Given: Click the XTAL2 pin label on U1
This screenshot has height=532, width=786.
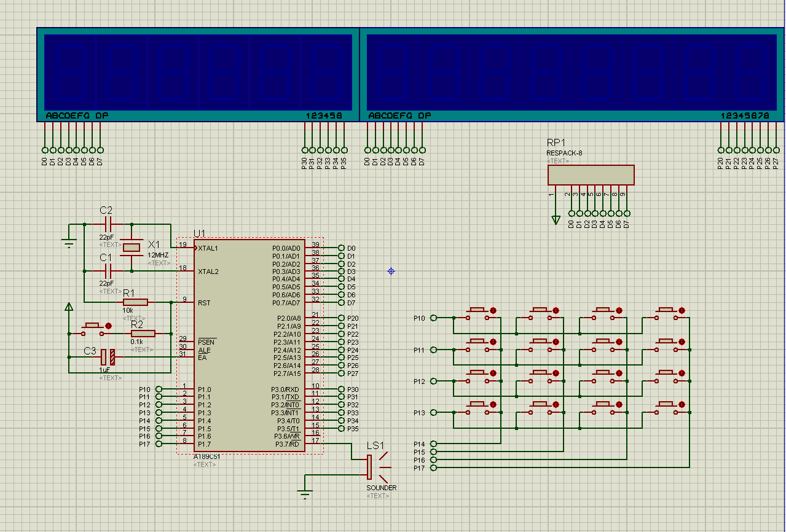Looking at the screenshot, I should pyautogui.click(x=208, y=272).
